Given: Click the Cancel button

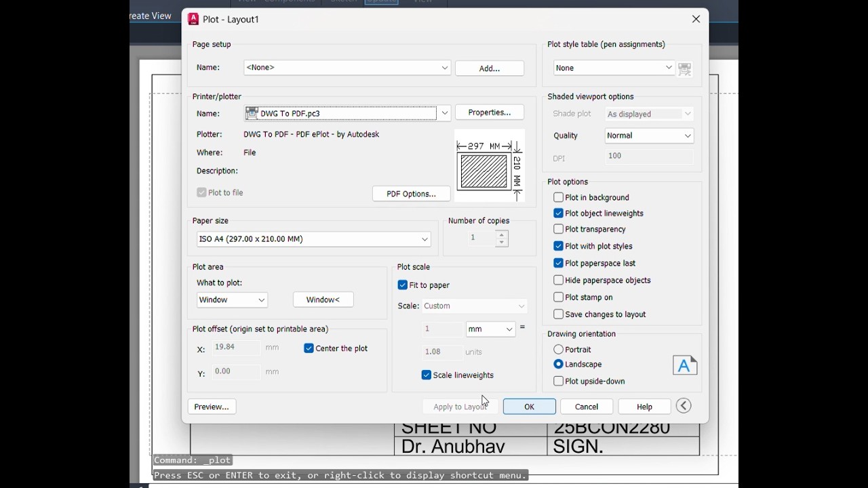Looking at the screenshot, I should coord(587,407).
